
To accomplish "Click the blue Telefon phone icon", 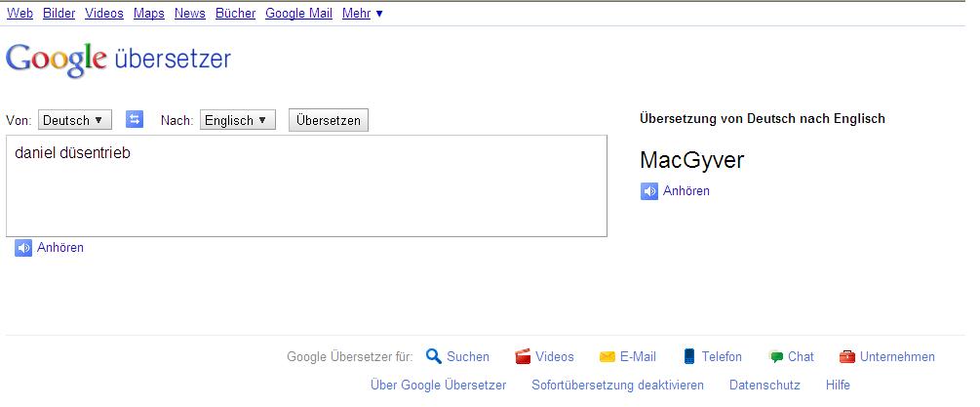I will click(689, 356).
